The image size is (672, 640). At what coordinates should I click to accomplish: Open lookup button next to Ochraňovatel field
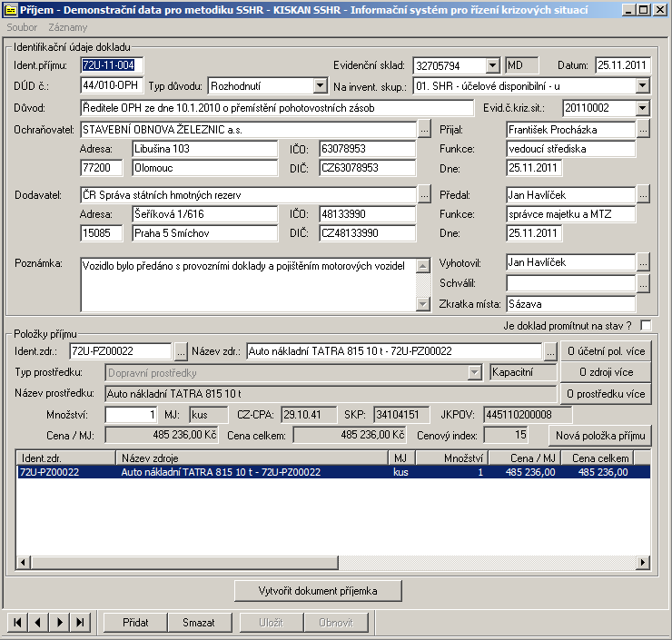(424, 130)
